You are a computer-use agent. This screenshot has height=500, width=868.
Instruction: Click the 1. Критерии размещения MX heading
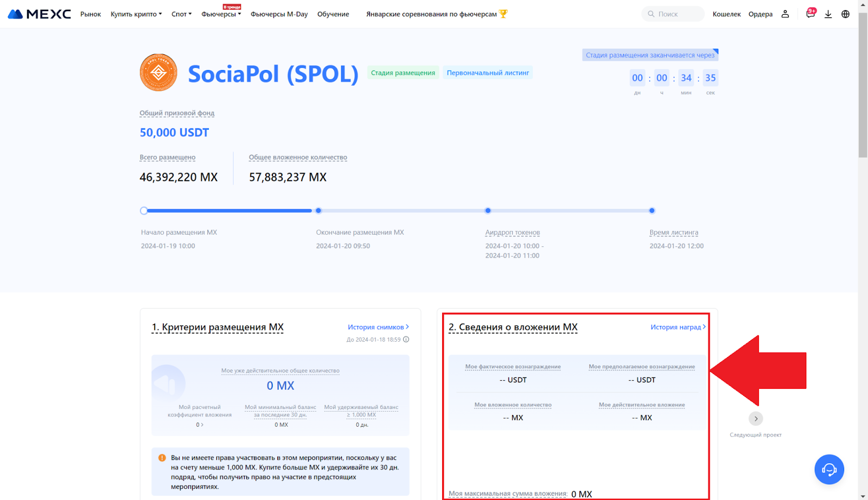pyautogui.click(x=218, y=327)
